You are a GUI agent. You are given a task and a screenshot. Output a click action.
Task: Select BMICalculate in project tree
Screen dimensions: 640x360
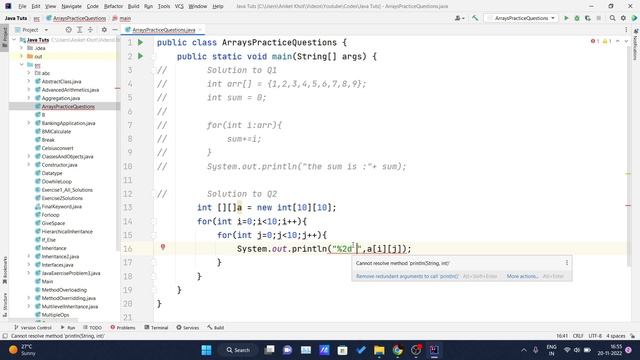tap(56, 131)
